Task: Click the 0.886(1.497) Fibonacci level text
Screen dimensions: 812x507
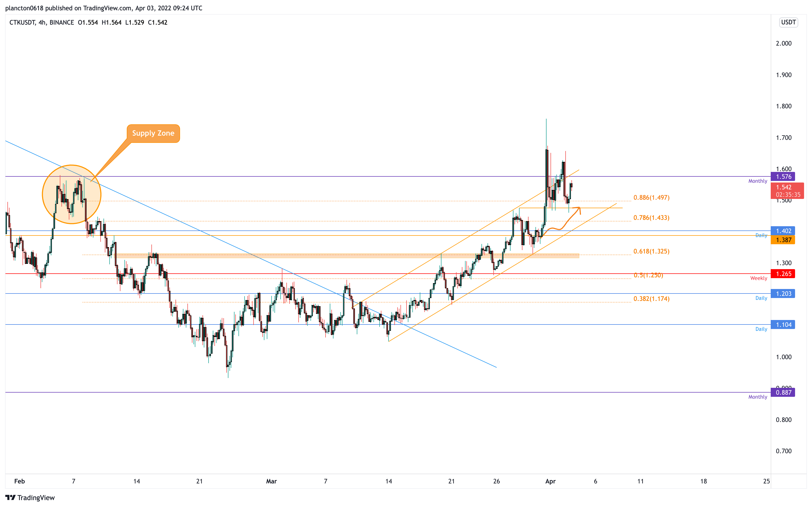Action: pos(651,198)
